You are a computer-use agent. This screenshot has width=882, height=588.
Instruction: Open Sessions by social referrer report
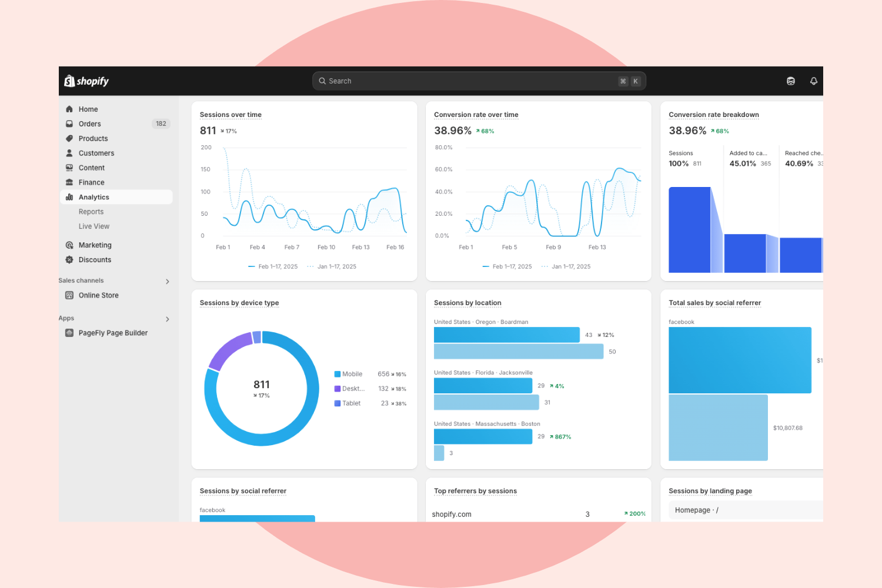pyautogui.click(x=243, y=491)
